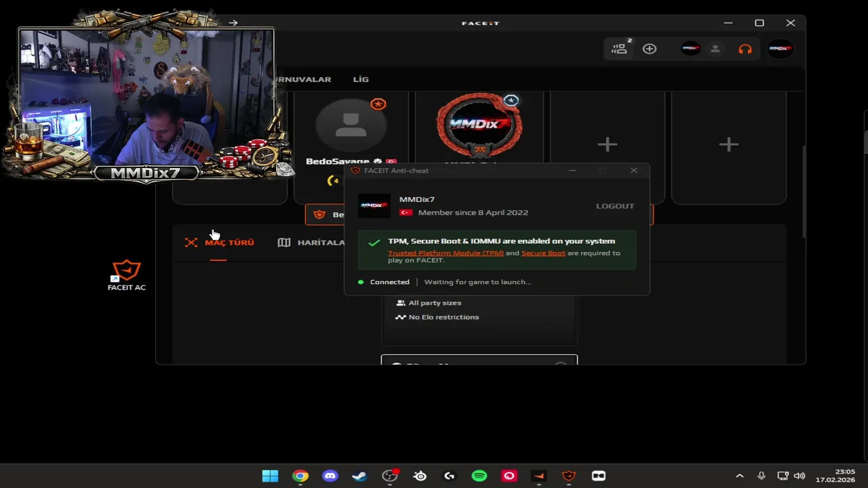Viewport: 868px width, 488px height.
Task: Open the red circular app in taskbar
Action: (509, 476)
